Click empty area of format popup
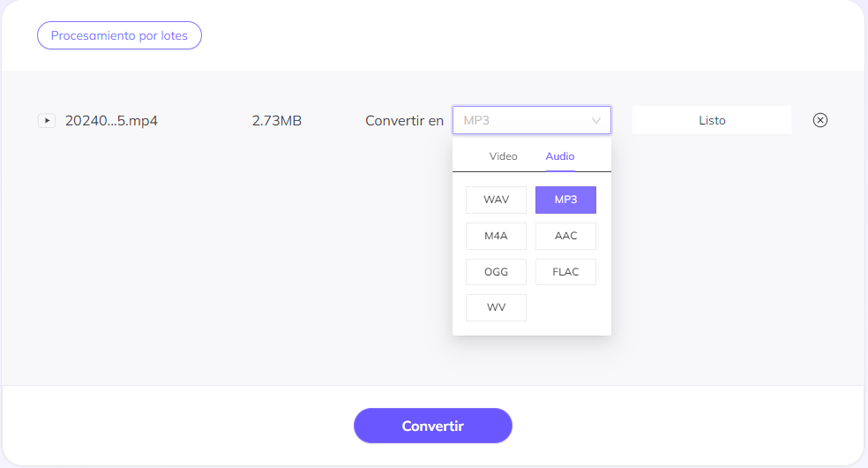Viewport: 868px width, 468px height. tap(565, 309)
